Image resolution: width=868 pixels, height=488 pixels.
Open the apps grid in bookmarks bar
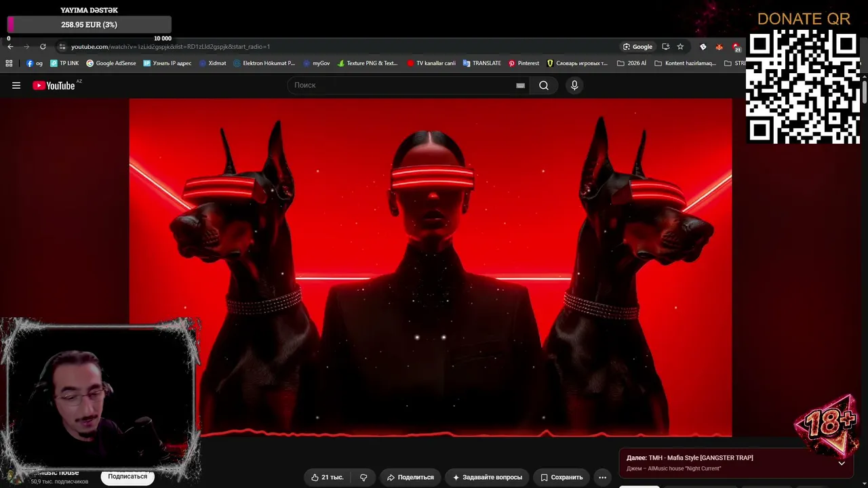[x=9, y=63]
